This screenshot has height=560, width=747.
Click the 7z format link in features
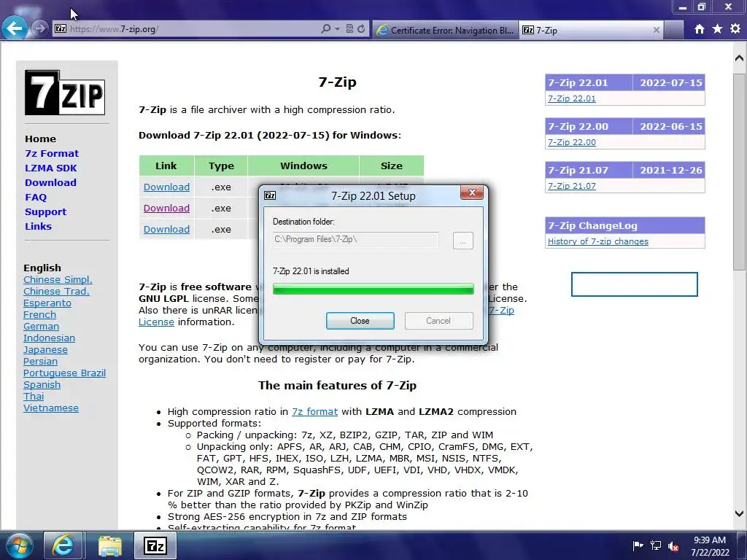click(314, 411)
